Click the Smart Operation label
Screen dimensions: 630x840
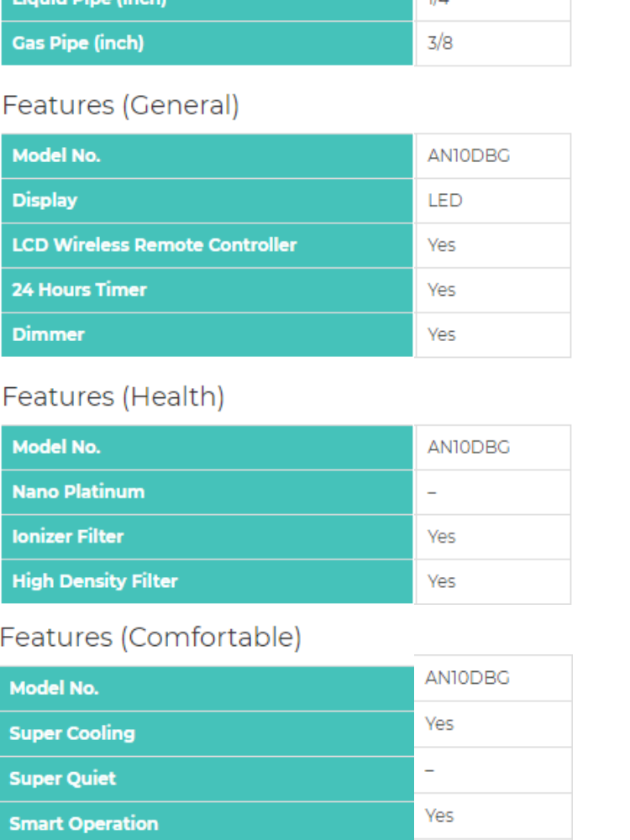point(83,823)
